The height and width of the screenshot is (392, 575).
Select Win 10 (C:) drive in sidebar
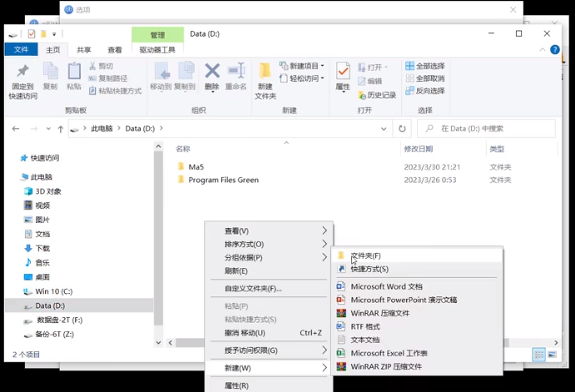(x=54, y=291)
